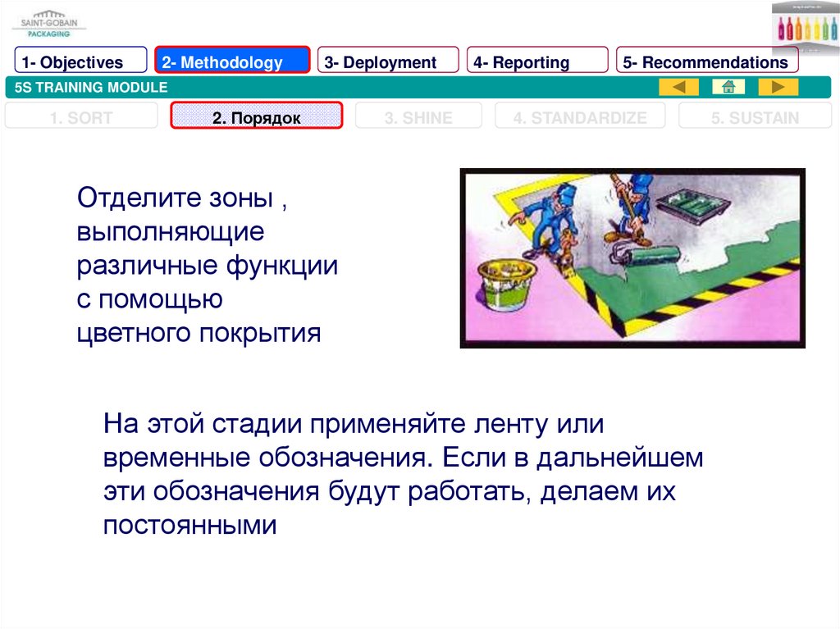Open the 5- Recommendations tab
This screenshot has height=629, width=840.
[706, 62]
